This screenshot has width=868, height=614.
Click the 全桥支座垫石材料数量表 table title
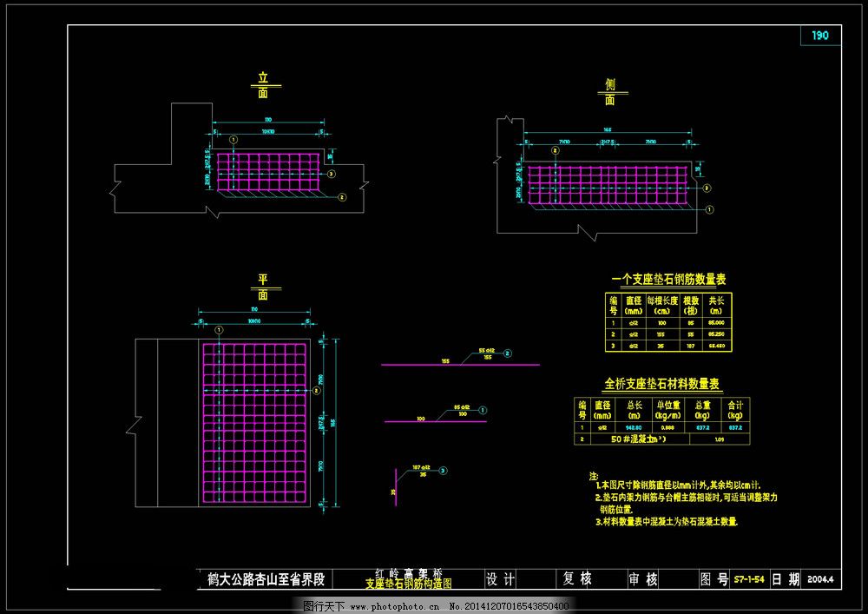tap(663, 384)
